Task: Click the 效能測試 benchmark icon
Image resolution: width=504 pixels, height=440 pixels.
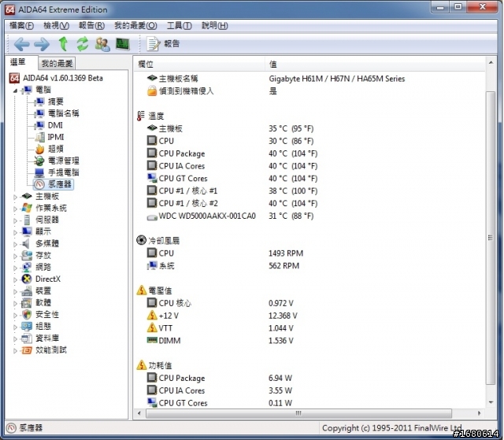Action: pyautogui.click(x=27, y=350)
